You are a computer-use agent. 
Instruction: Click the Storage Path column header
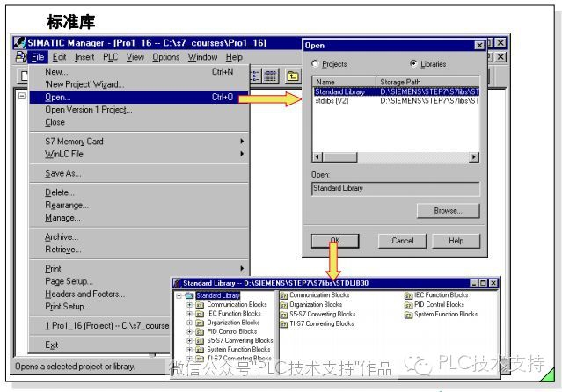pos(427,82)
